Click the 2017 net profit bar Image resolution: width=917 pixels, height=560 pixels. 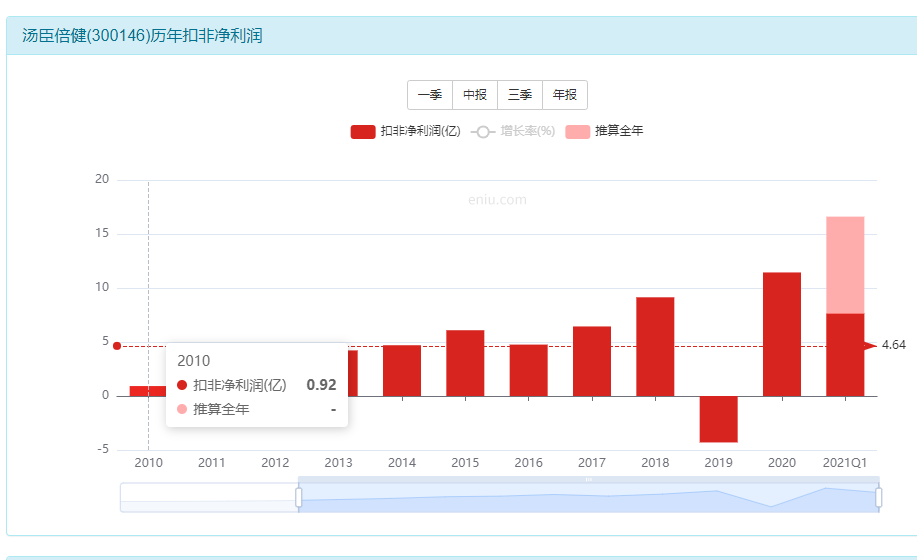pyautogui.click(x=592, y=361)
